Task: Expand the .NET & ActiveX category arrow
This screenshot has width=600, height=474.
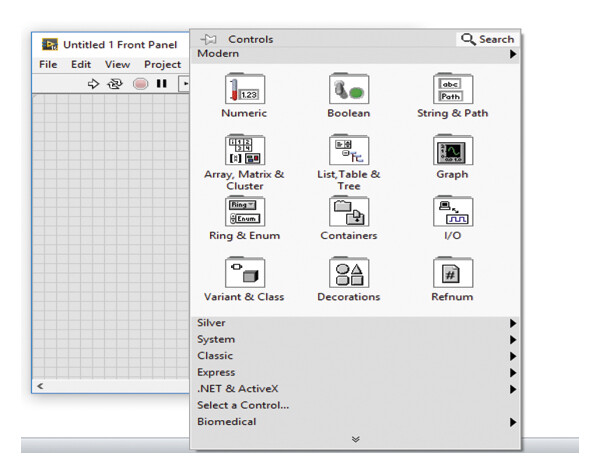Action: click(513, 389)
